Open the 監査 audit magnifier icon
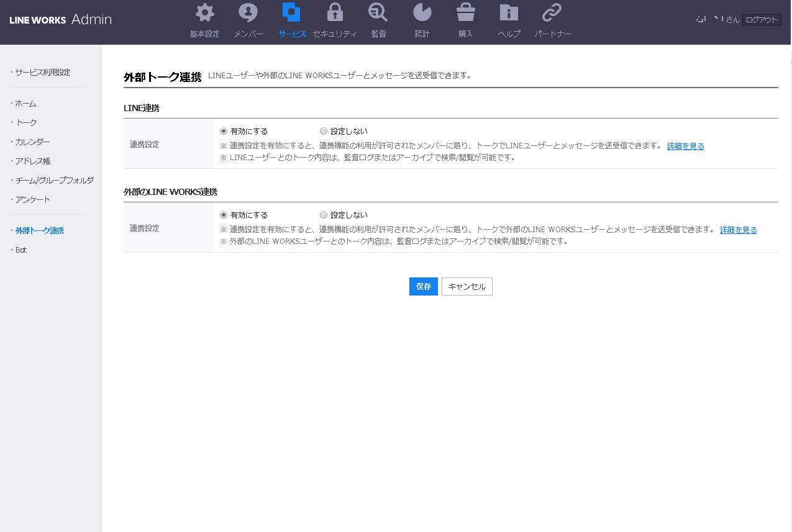 click(378, 13)
